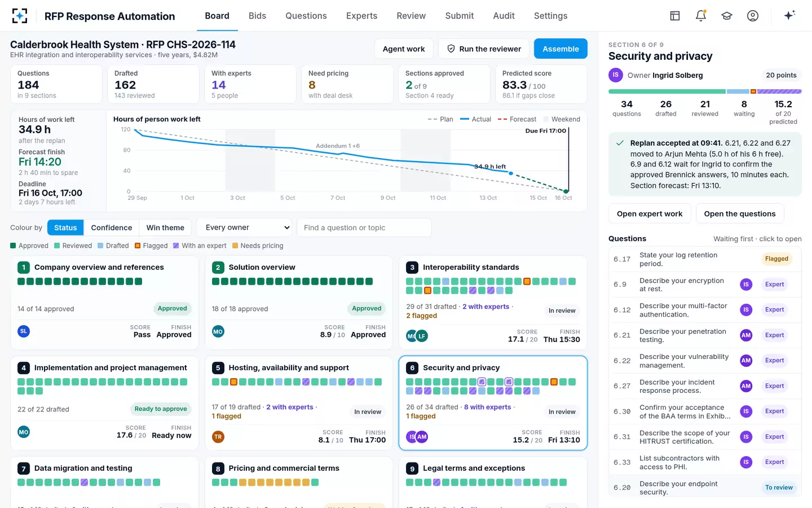This screenshot has width=812, height=508.
Task: Run the reviewer
Action: click(484, 49)
